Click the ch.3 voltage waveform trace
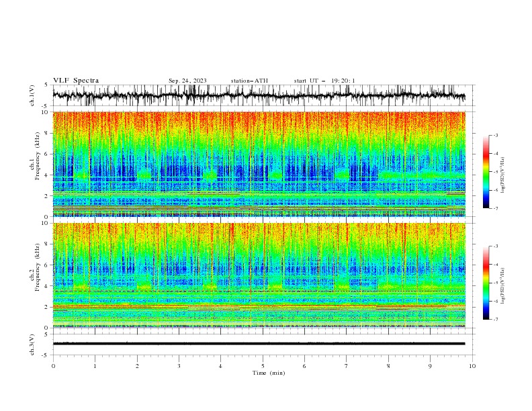 tap(259, 344)
